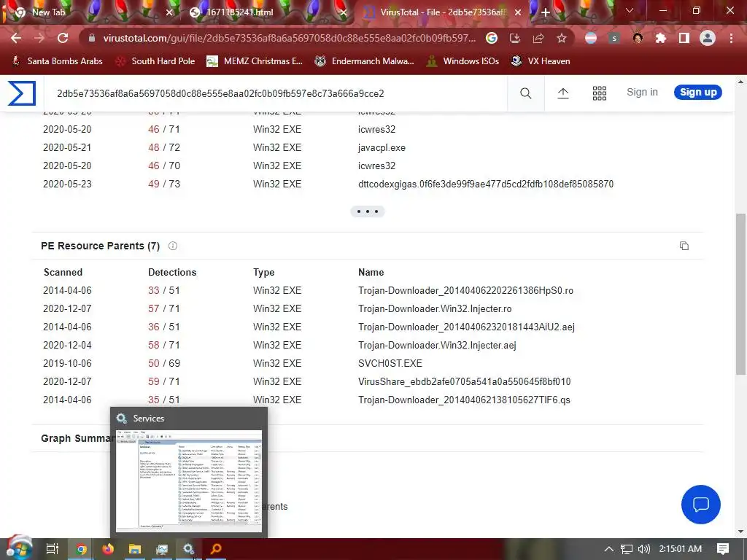
Task: Open the Santa Bombs Arabs bookmark
Action: tap(57, 61)
